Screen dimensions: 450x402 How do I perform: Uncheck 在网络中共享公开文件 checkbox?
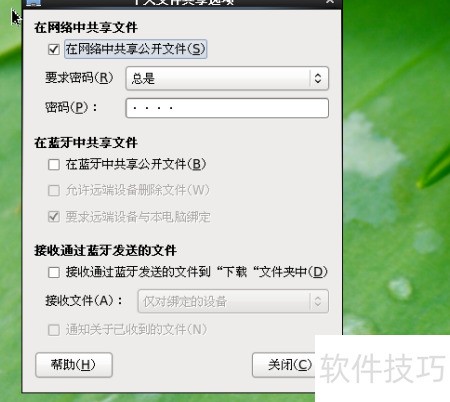point(54,49)
